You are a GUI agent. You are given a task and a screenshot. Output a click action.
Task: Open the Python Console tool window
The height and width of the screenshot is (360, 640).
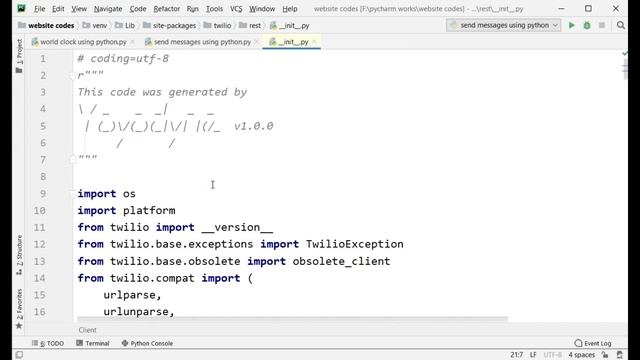[147, 343]
